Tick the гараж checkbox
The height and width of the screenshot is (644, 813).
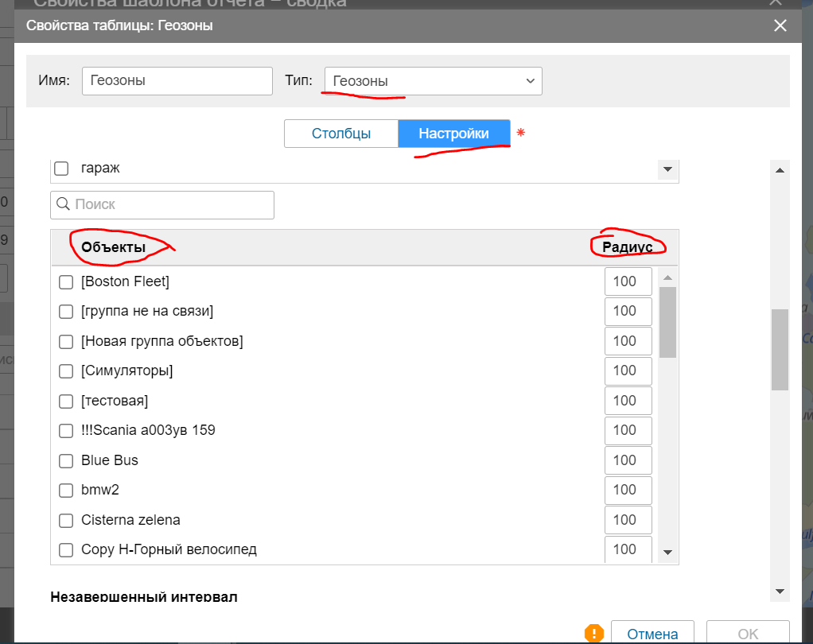(61, 169)
